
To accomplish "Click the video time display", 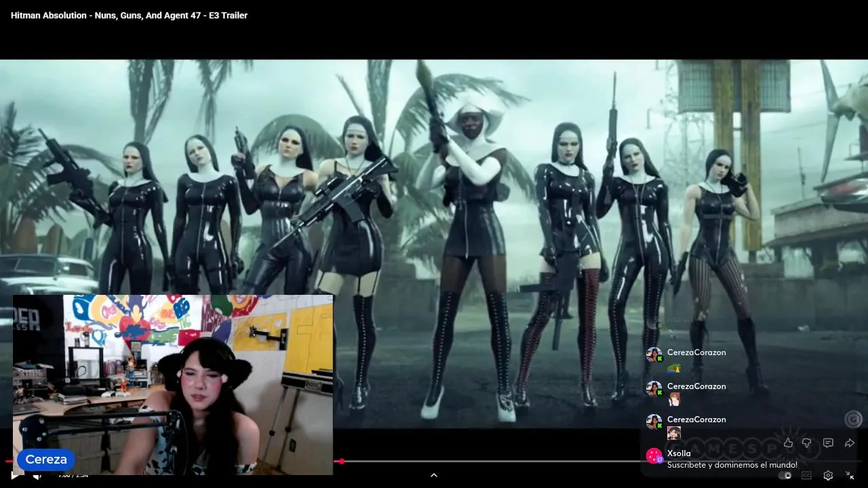I will 73,476.
